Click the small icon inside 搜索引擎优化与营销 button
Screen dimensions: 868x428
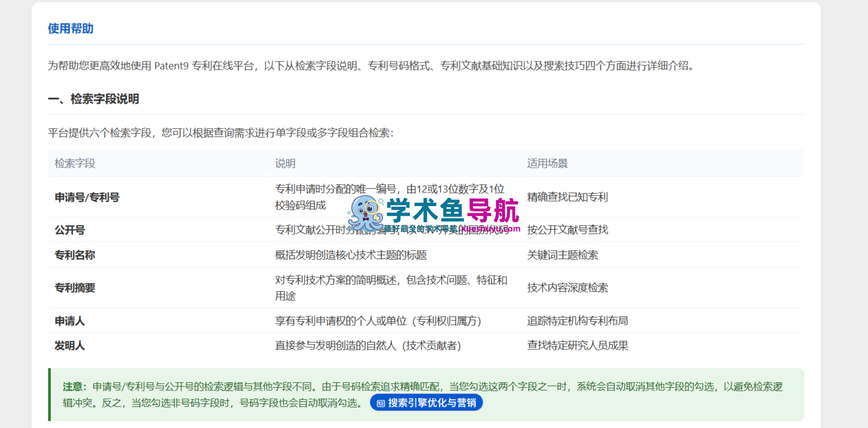[381, 403]
